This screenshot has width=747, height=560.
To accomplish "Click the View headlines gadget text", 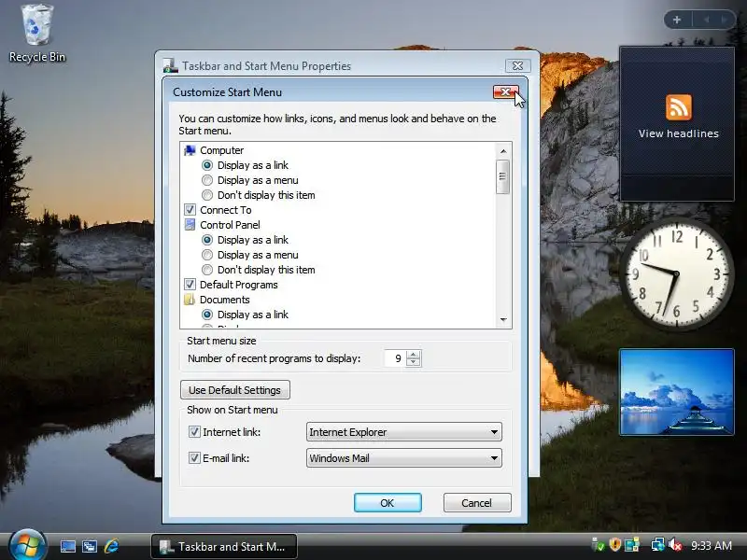I will pos(679,133).
